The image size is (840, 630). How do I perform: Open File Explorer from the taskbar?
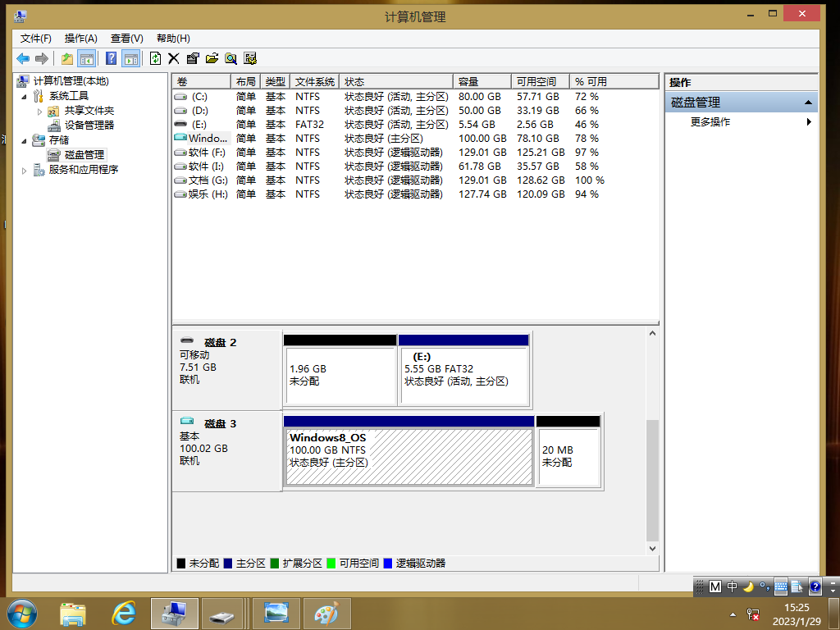pyautogui.click(x=73, y=614)
